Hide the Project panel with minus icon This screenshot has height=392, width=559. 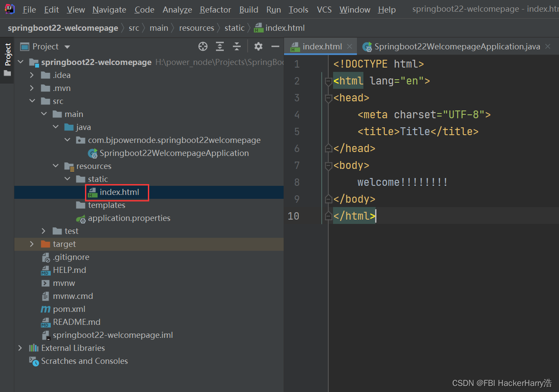(275, 46)
